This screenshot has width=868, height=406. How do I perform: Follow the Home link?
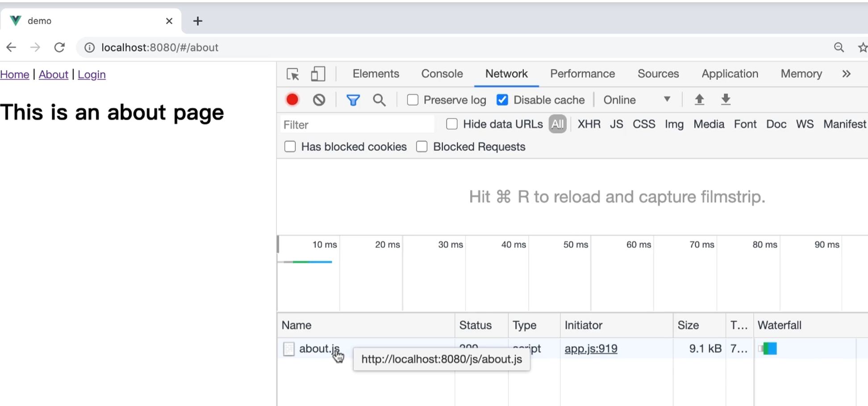15,75
